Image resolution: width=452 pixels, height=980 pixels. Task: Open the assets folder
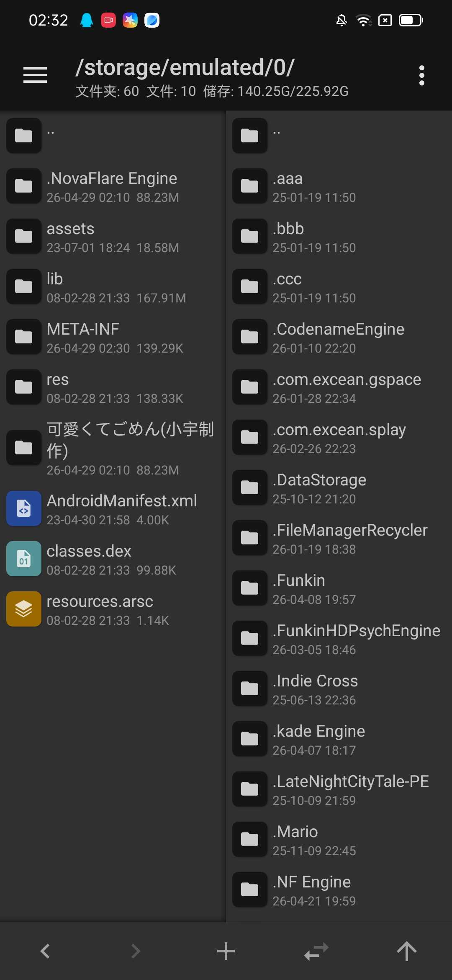[70, 236]
